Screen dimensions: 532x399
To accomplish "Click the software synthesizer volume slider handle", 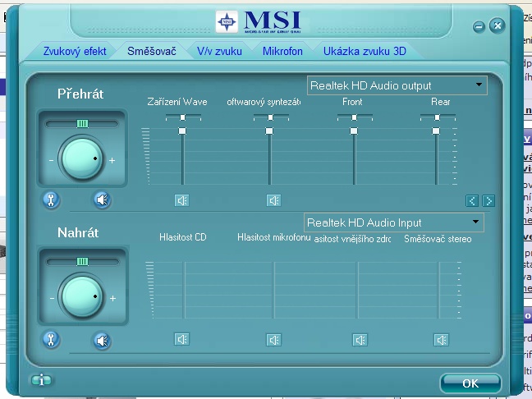I will click(x=269, y=131).
